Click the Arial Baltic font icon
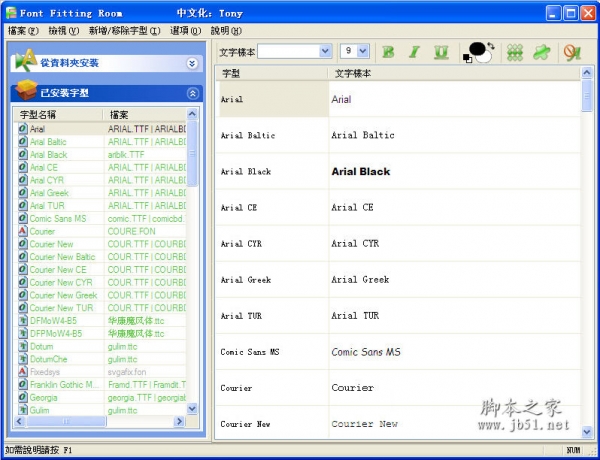Viewport: 600px width, 460px height. click(x=23, y=142)
